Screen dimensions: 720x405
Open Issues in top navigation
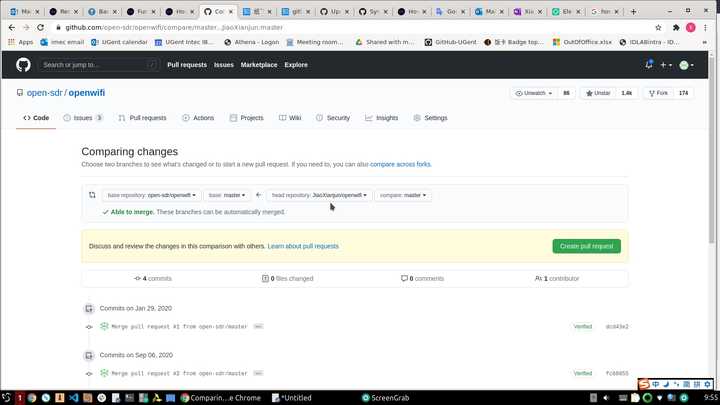224,65
